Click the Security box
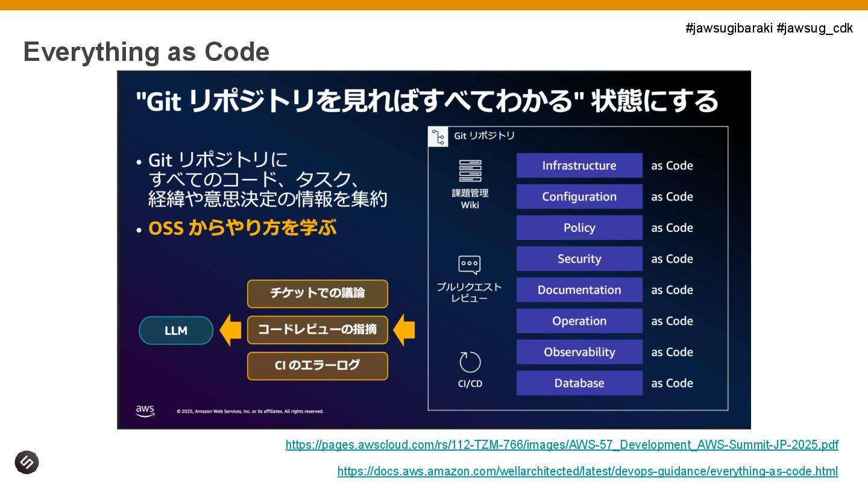The height and width of the screenshot is (488, 868). click(579, 259)
